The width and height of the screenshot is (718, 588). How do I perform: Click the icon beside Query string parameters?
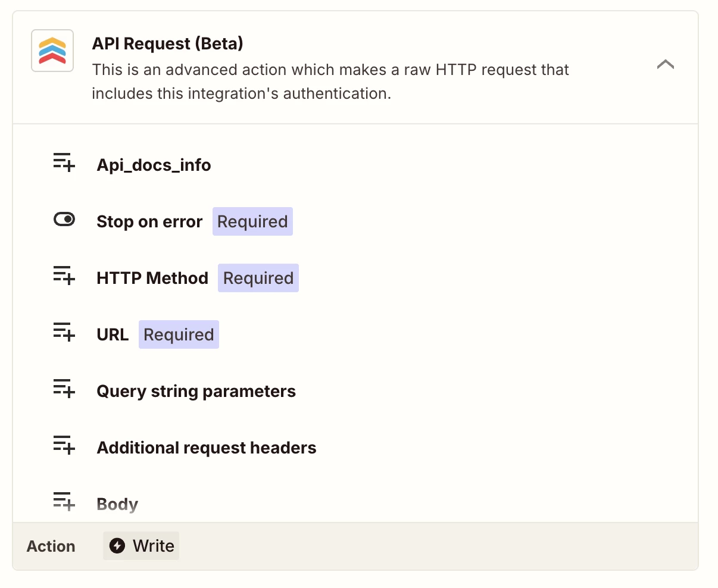click(64, 389)
